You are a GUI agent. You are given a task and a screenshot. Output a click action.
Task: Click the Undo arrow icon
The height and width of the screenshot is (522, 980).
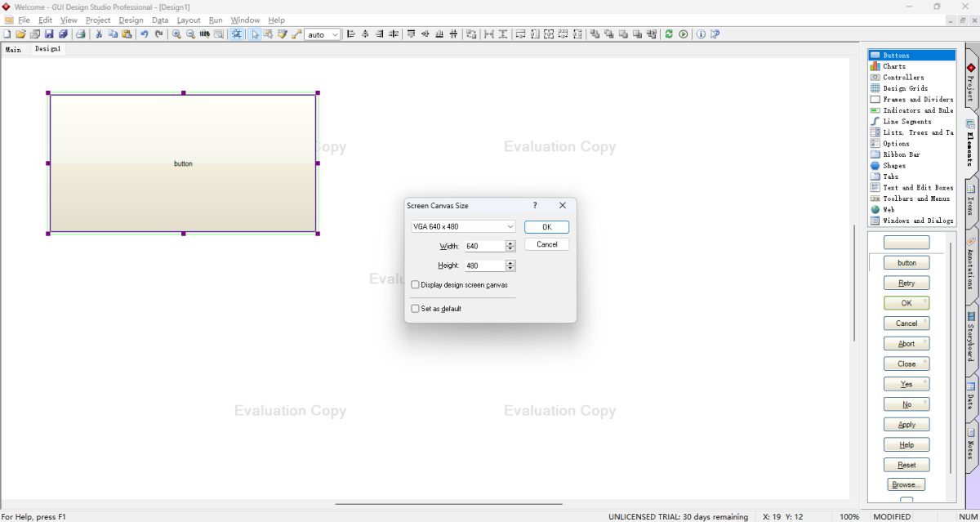click(x=145, y=34)
